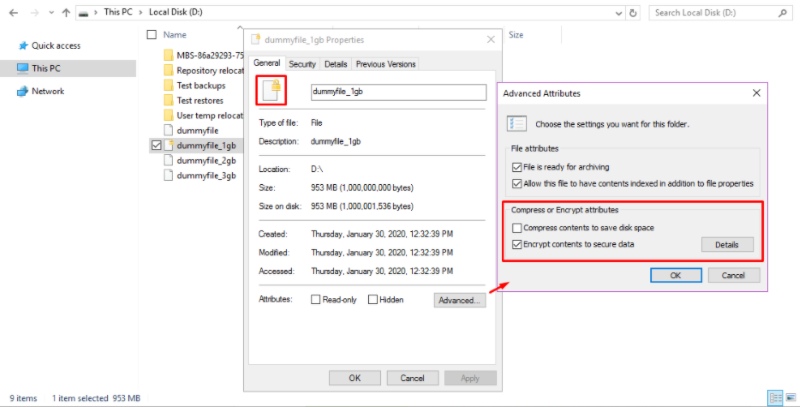
Task: Open the Test backups folder icon
Action: (x=167, y=86)
